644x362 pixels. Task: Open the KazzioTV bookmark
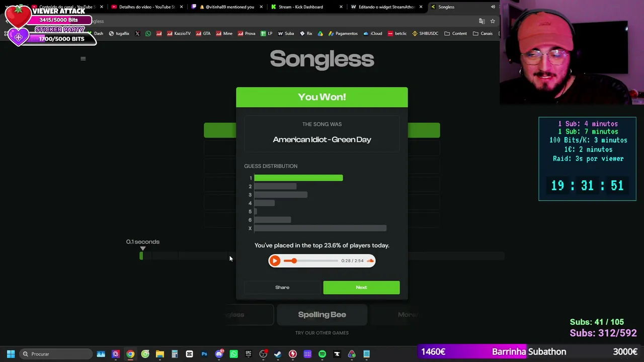click(179, 34)
